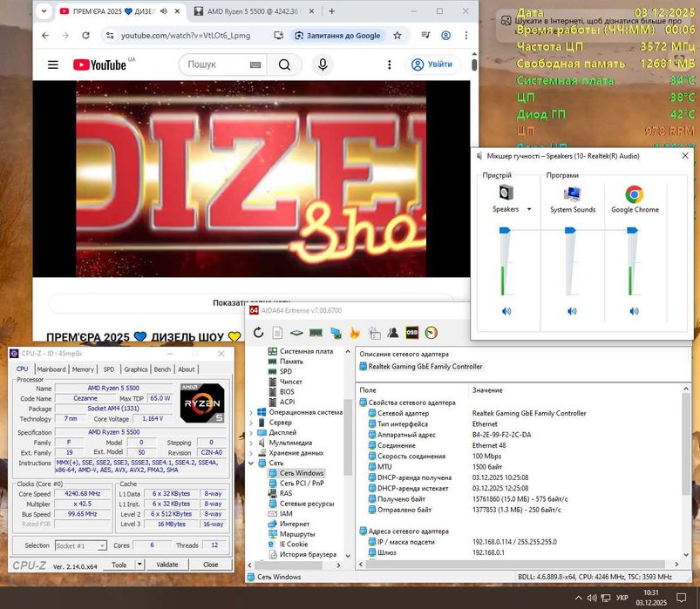Click the System Sounds volume slider handle
Viewport: 700px width, 609px height.
pos(570,230)
